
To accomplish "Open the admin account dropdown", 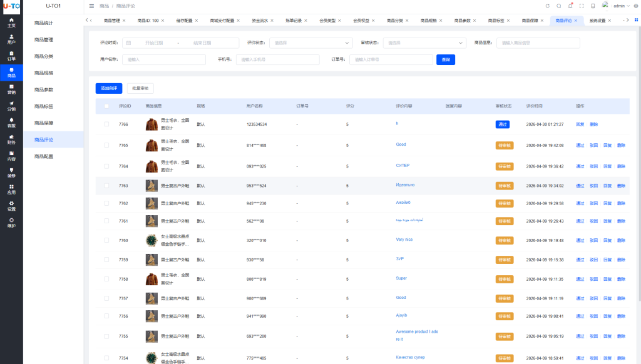I will click(x=621, y=6).
